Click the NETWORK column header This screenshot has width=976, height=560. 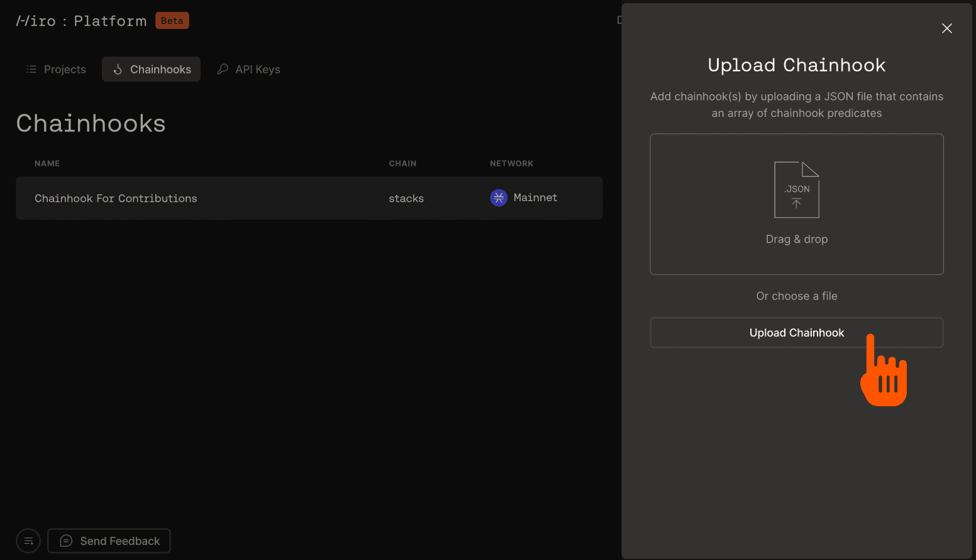click(511, 163)
